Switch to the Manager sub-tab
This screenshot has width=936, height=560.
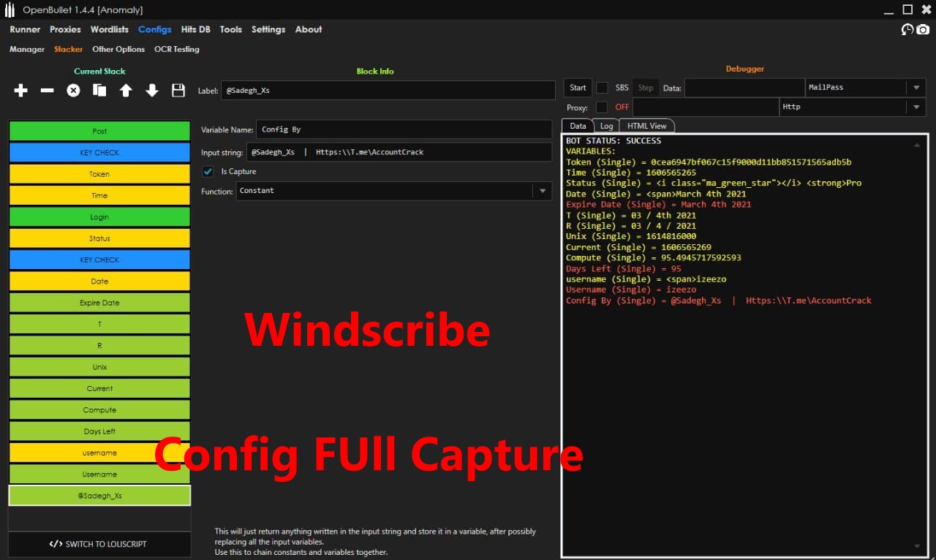click(x=27, y=49)
